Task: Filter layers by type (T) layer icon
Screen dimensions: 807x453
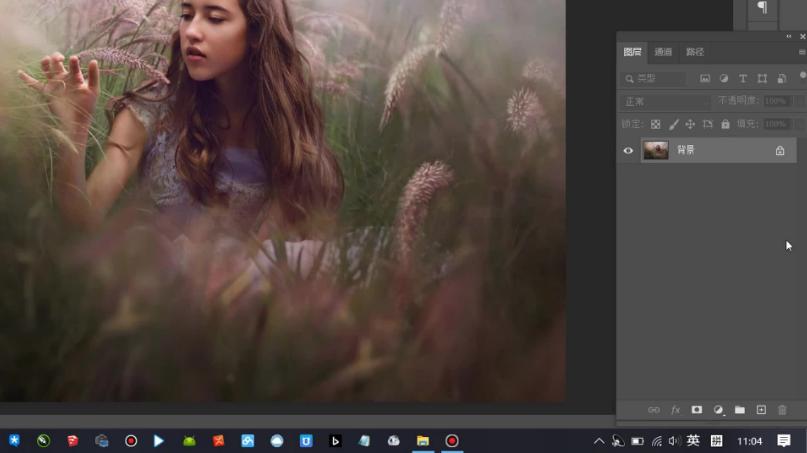Action: point(743,78)
